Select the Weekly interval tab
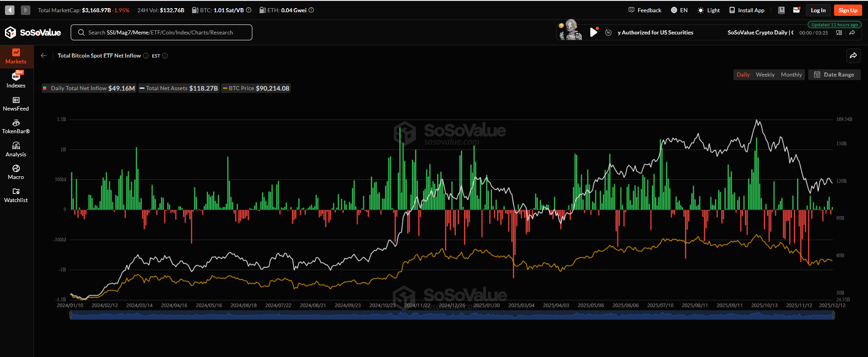The width and height of the screenshot is (868, 357). click(x=765, y=75)
